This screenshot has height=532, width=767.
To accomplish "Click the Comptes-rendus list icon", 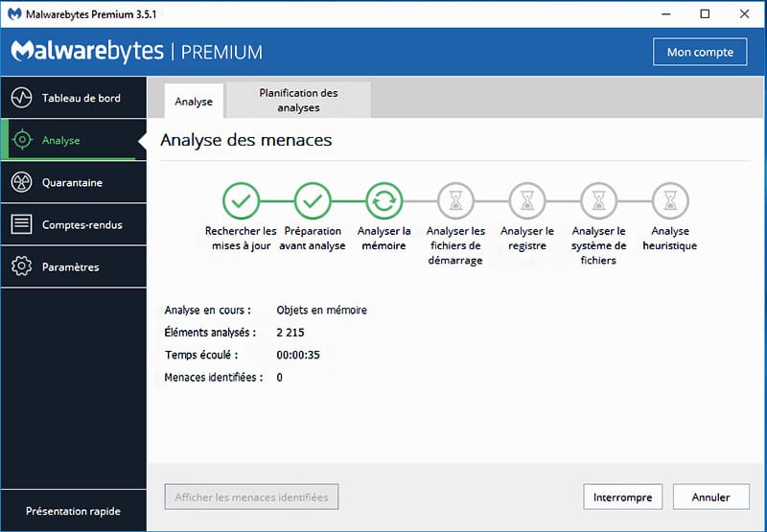I will [21, 224].
